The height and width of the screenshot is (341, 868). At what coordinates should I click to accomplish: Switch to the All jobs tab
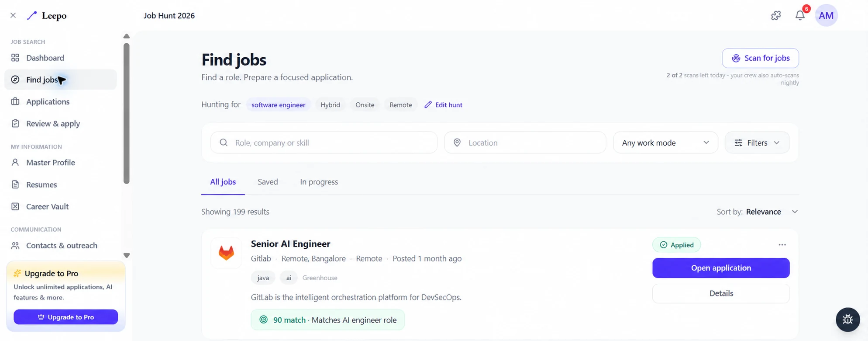click(223, 182)
